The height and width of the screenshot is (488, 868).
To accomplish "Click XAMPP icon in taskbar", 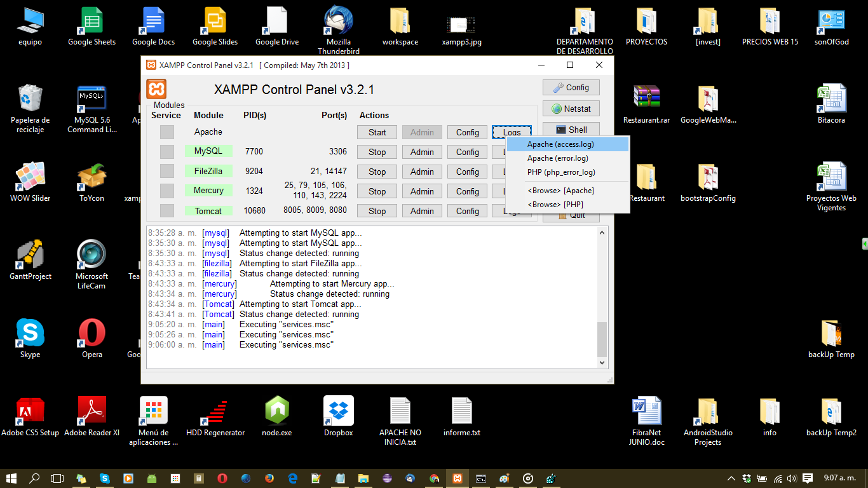I will coord(457,478).
